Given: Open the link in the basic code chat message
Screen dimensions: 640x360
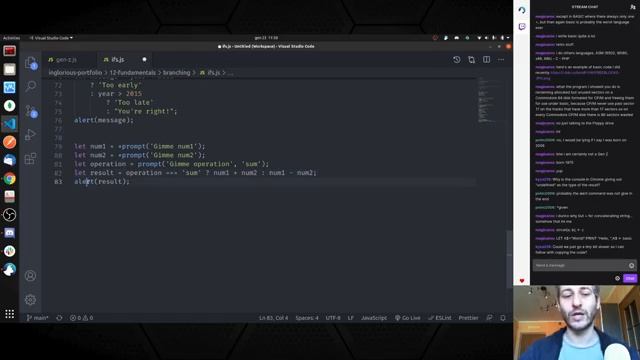Looking at the screenshot, I should [584, 73].
